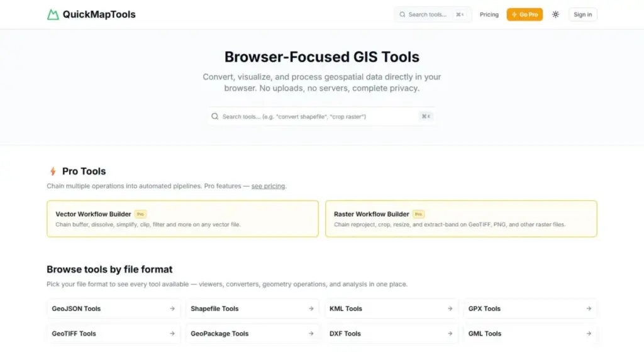Click the header Search tools field
Screen dimensions: 644x362
pos(433,14)
